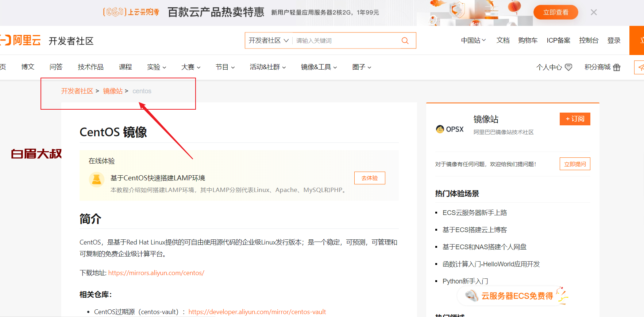The height and width of the screenshot is (317, 644).
Task: Click the 镜像站 breadcrumb link
Action: click(x=113, y=91)
